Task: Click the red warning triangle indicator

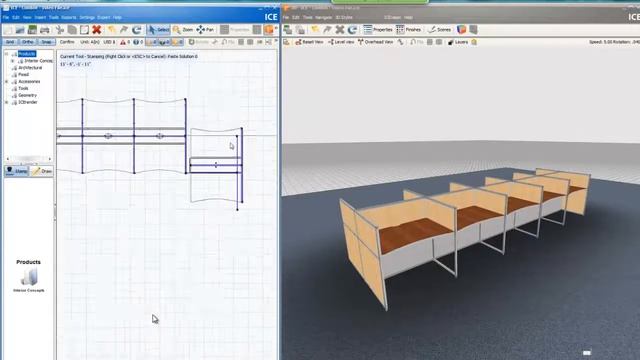Action: [123, 42]
